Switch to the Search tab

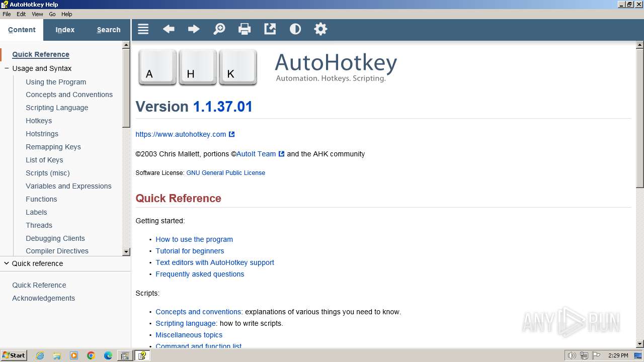[109, 30]
